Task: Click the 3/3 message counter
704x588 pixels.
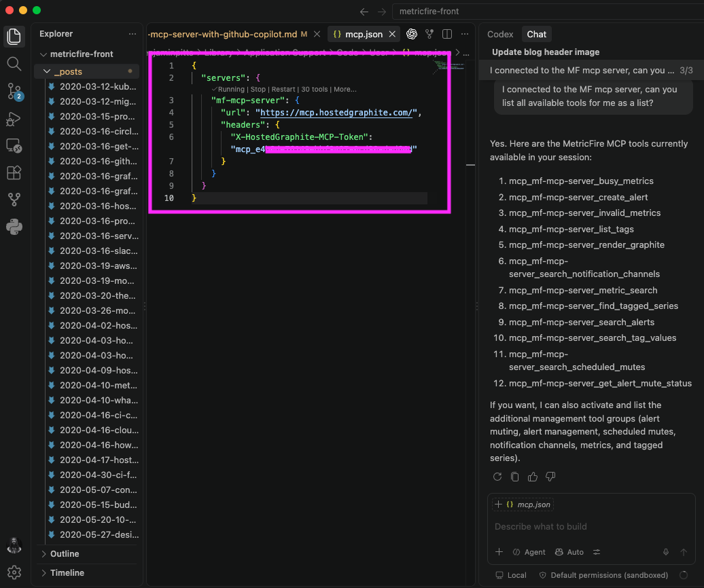Action: 686,71
